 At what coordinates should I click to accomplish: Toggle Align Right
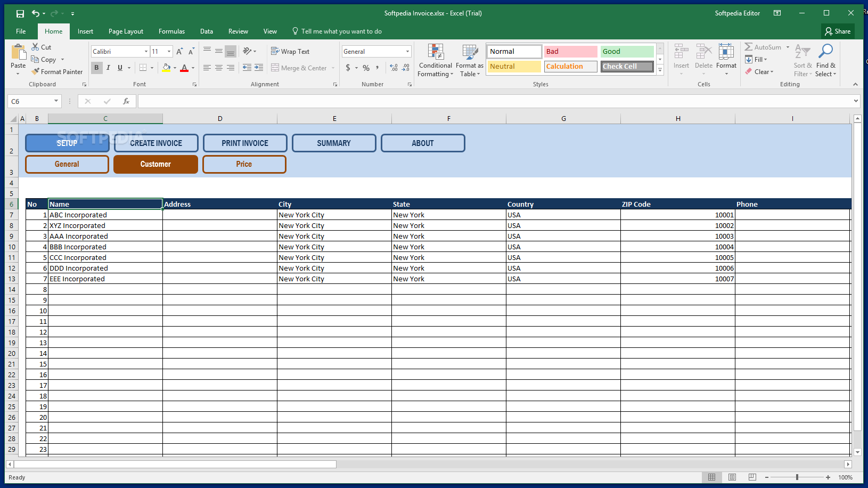[x=231, y=68]
